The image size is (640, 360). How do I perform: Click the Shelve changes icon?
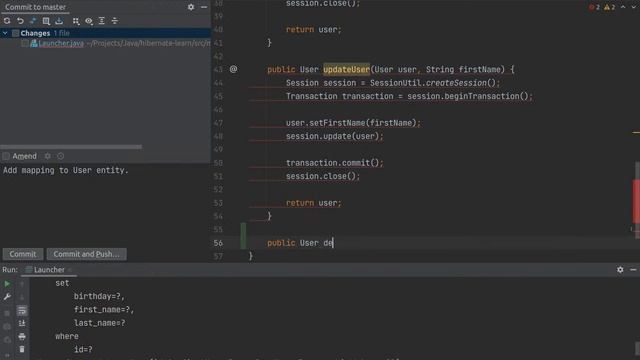59,20
